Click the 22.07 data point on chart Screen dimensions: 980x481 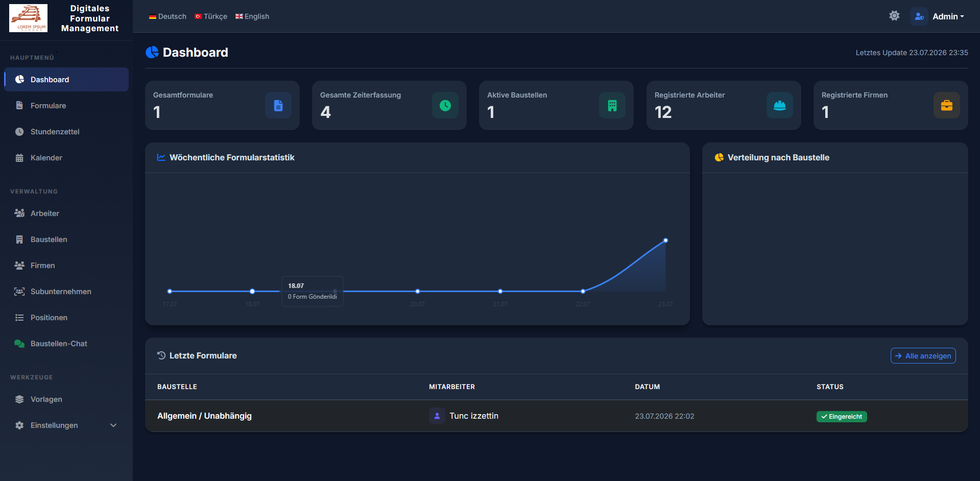pyautogui.click(x=583, y=291)
